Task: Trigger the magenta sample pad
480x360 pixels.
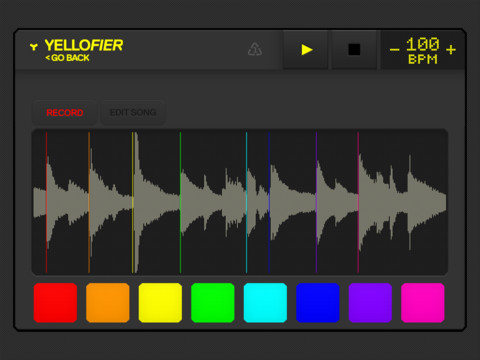Action: tap(423, 303)
